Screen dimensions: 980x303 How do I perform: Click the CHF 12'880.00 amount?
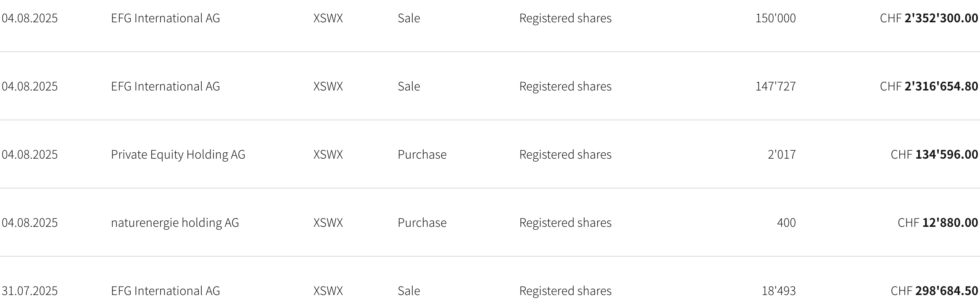[938, 223]
